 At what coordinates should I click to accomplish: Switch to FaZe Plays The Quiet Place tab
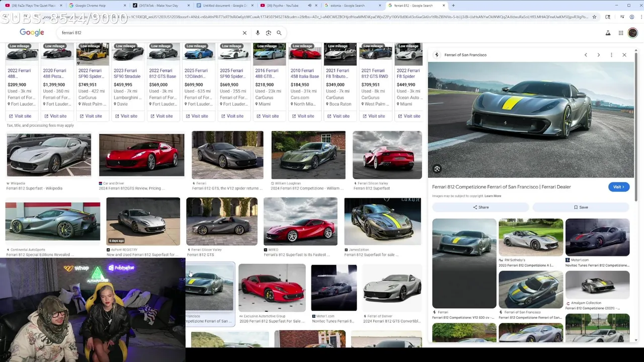click(33, 6)
